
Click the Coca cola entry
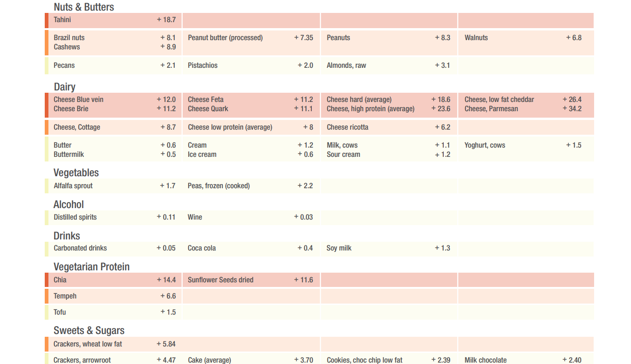coord(202,248)
